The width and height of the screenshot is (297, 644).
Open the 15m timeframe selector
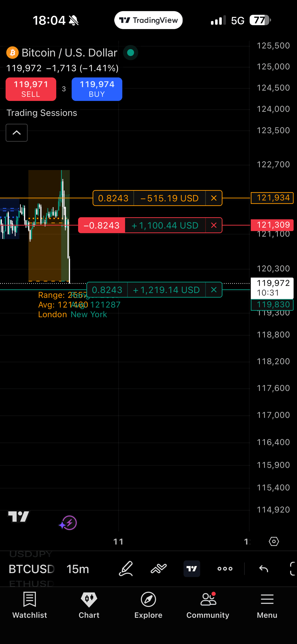click(x=78, y=569)
